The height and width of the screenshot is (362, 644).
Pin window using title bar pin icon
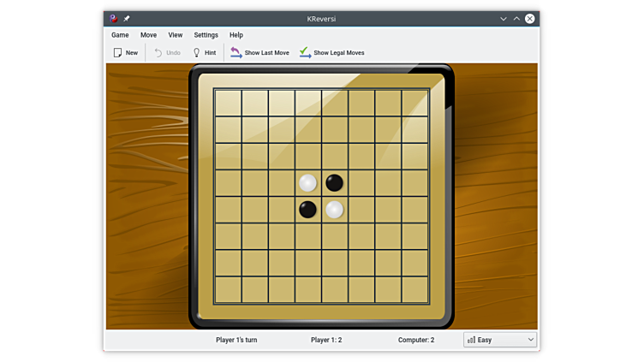click(127, 18)
